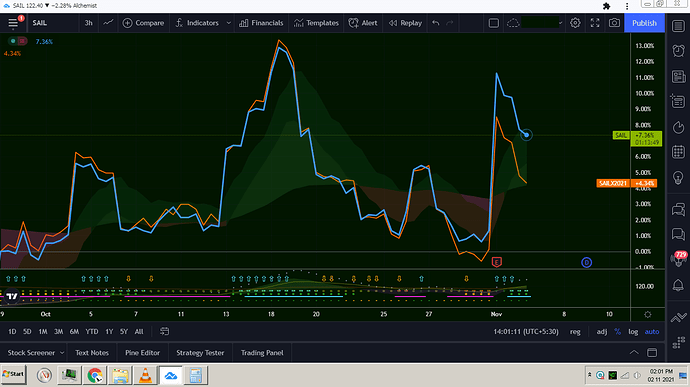Toggle adj dividend adjustment

click(x=602, y=332)
